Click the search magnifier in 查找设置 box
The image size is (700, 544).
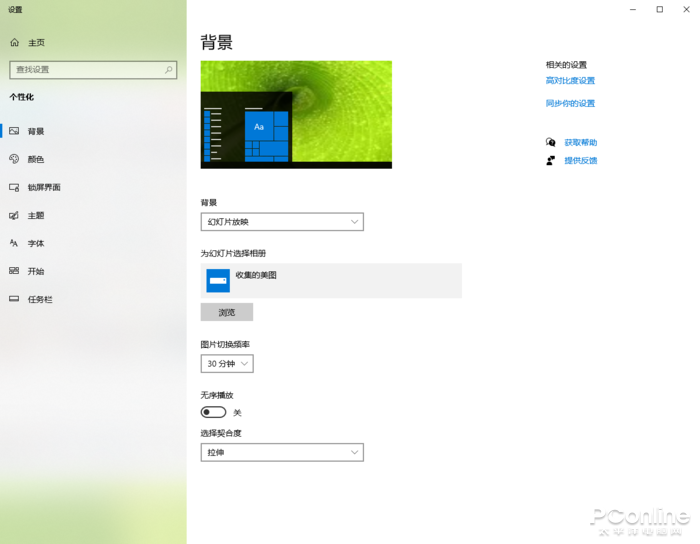(x=169, y=70)
